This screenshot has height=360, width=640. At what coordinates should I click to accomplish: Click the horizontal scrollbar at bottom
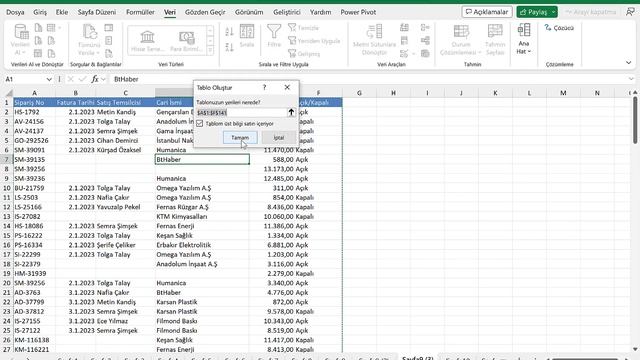[x=584, y=358]
